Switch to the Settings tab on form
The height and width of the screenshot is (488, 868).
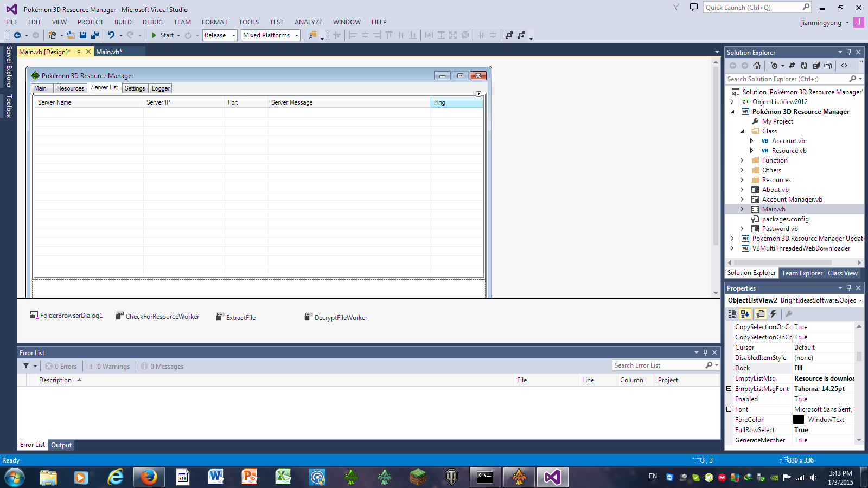[135, 88]
